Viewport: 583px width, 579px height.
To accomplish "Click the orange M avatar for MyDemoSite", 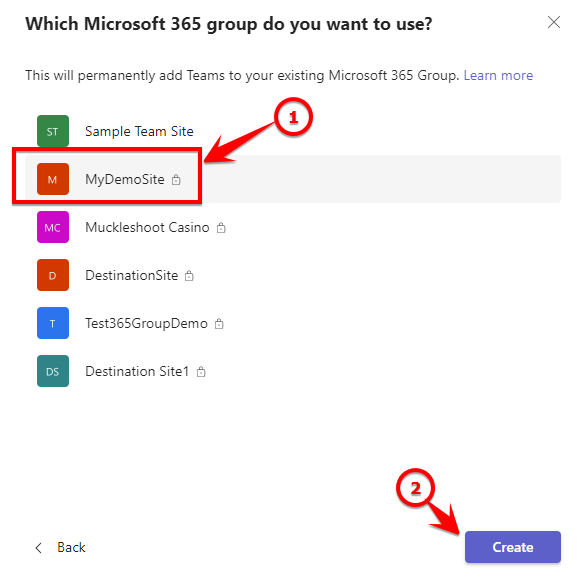I will pos(53,179).
